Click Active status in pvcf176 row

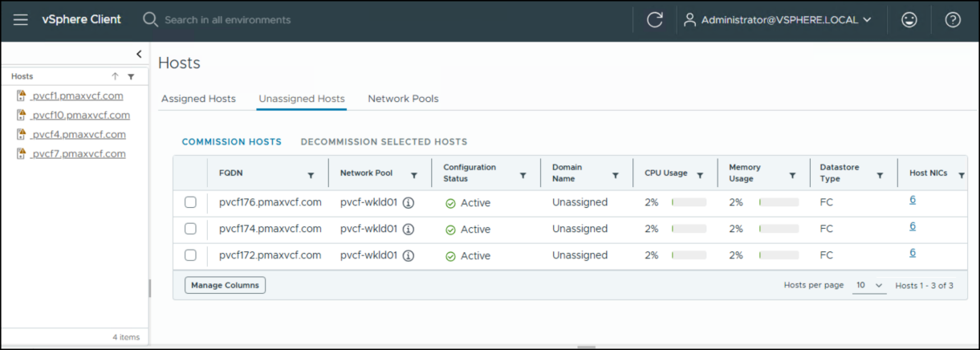[468, 203]
